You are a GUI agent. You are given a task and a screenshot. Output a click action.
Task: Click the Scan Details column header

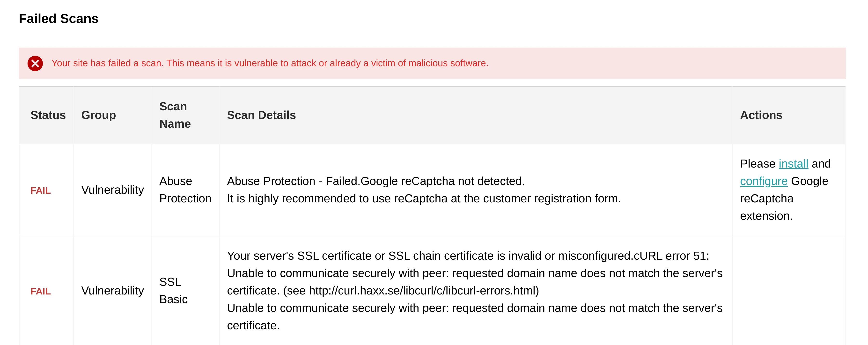(261, 115)
